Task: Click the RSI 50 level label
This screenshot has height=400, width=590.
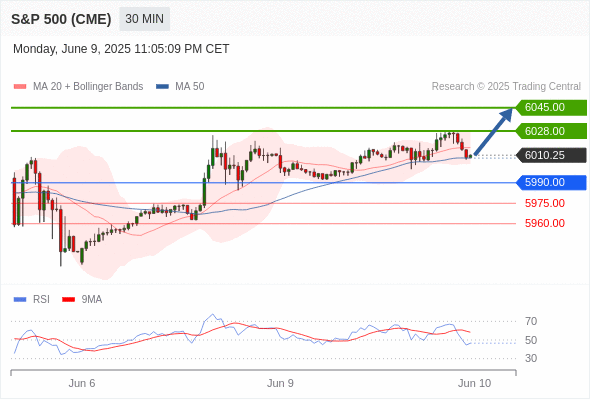Action: pyautogui.click(x=531, y=341)
